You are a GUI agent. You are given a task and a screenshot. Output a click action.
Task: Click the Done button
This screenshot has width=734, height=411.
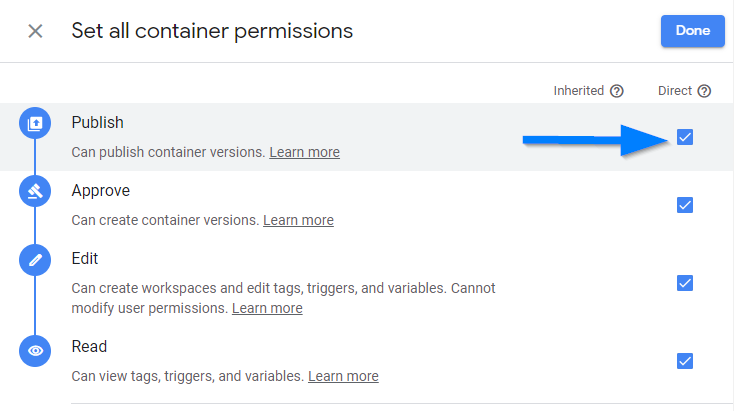(x=693, y=31)
